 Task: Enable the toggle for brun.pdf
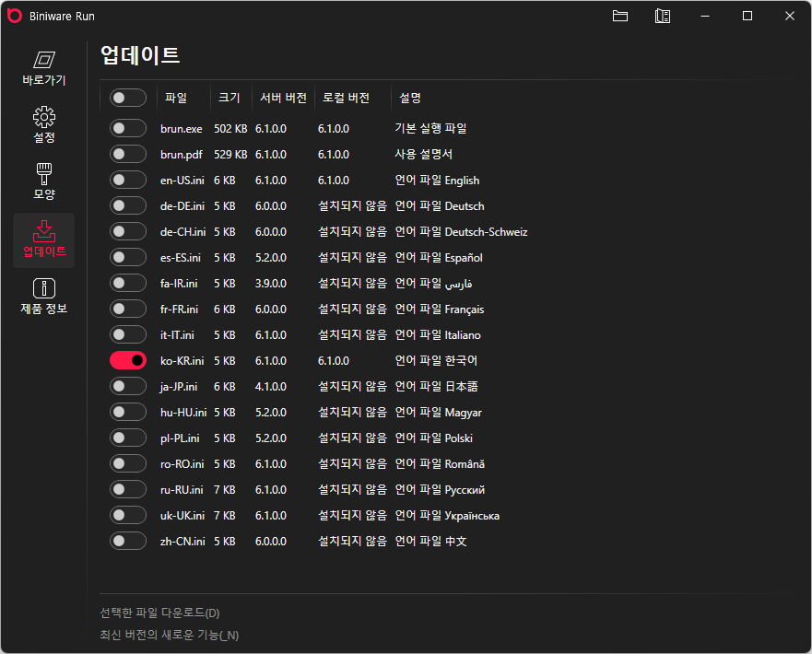128,154
